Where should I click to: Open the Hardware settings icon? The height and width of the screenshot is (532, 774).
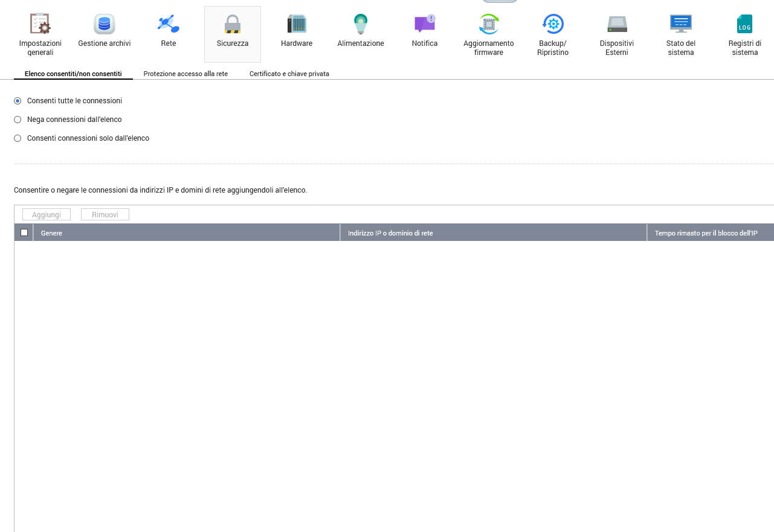click(297, 24)
